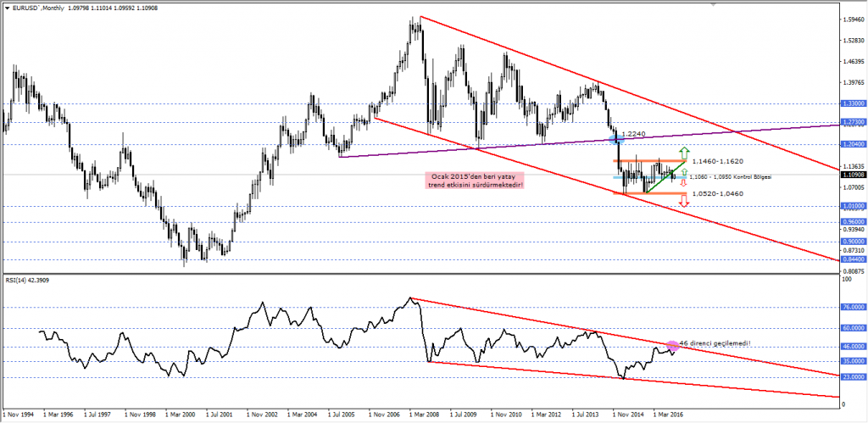
Task: Click the 0.84400 price level label
Action: tap(853, 259)
